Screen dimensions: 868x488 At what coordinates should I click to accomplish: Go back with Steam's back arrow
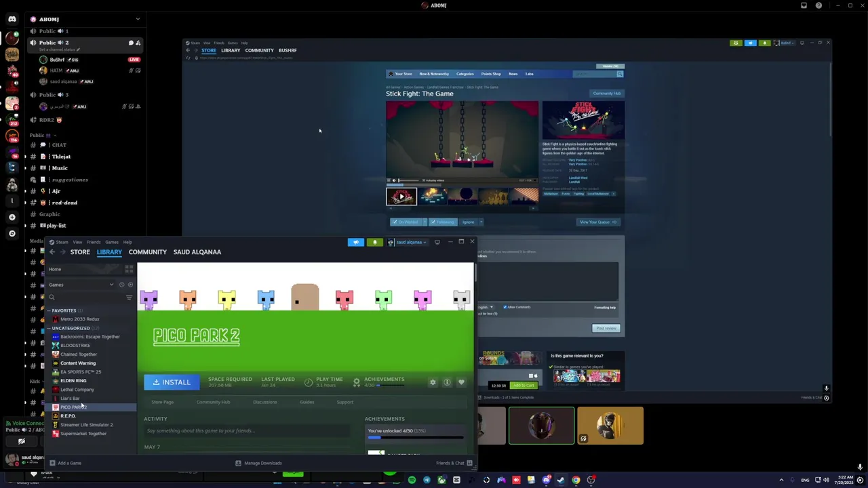pos(52,252)
